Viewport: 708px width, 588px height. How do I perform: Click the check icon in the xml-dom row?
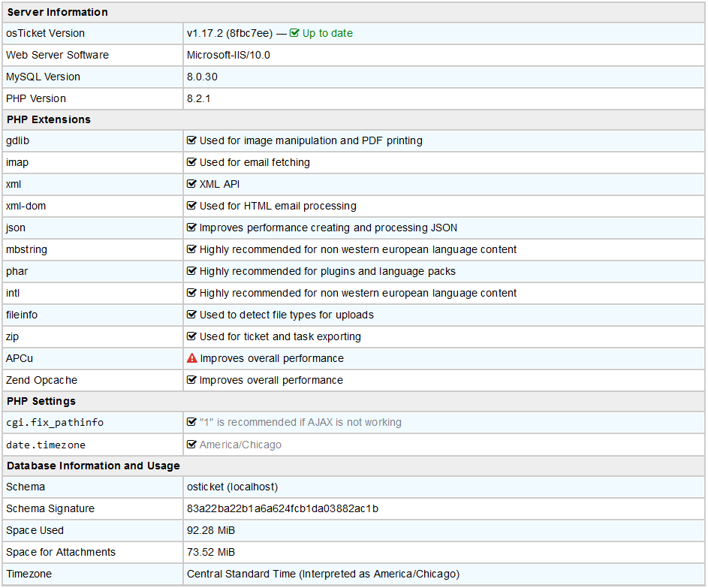(x=191, y=206)
